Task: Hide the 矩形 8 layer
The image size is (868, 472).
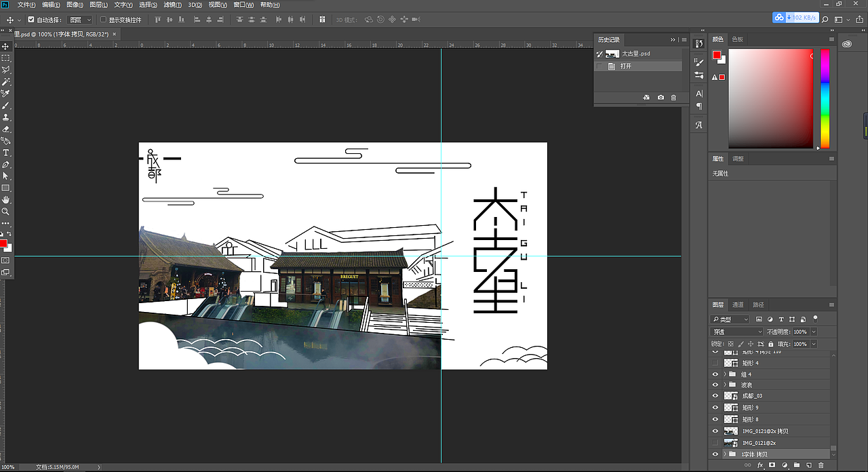Action: (x=715, y=419)
